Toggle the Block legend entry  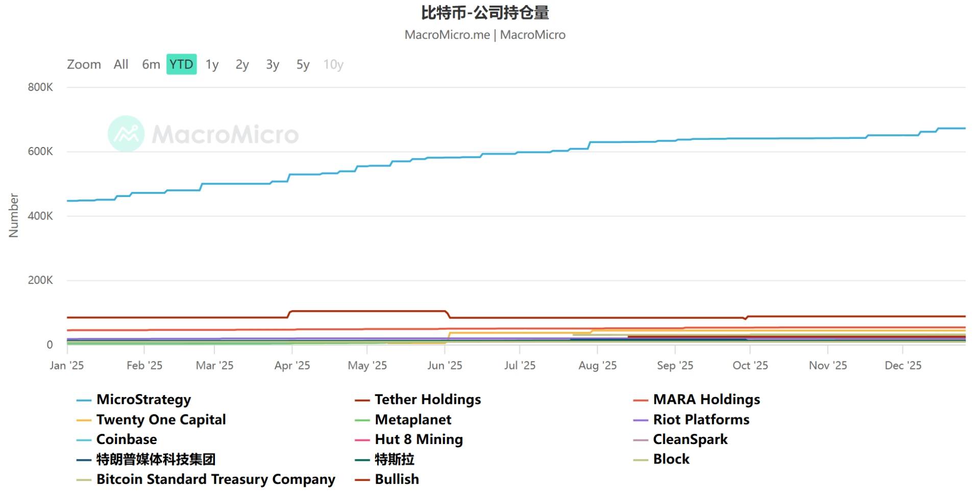[x=671, y=459]
